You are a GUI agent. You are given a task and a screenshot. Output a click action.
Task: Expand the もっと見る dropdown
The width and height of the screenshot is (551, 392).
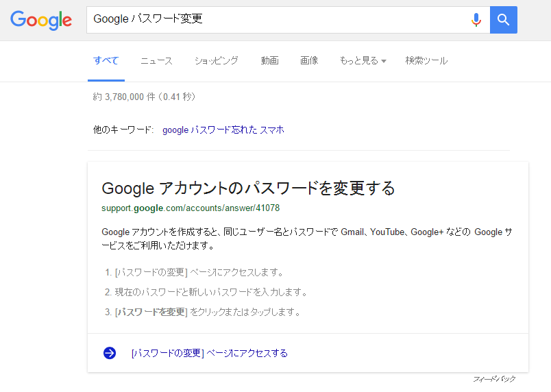click(363, 60)
